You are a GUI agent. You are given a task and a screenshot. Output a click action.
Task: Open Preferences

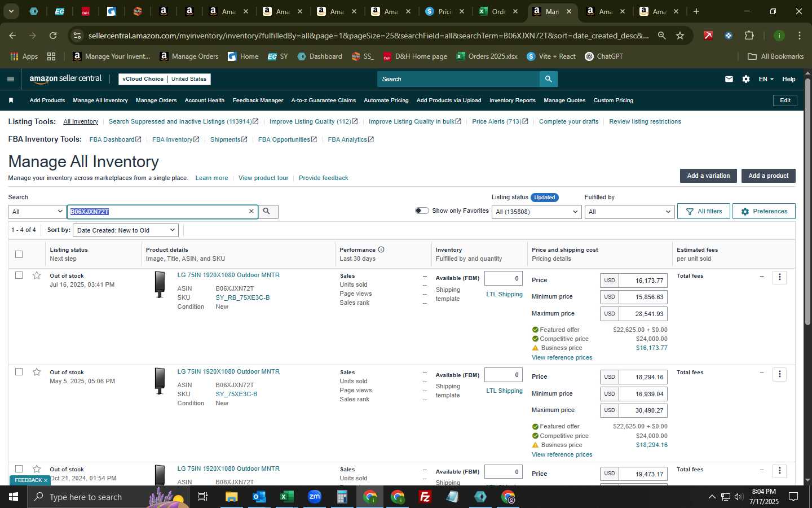click(x=764, y=211)
